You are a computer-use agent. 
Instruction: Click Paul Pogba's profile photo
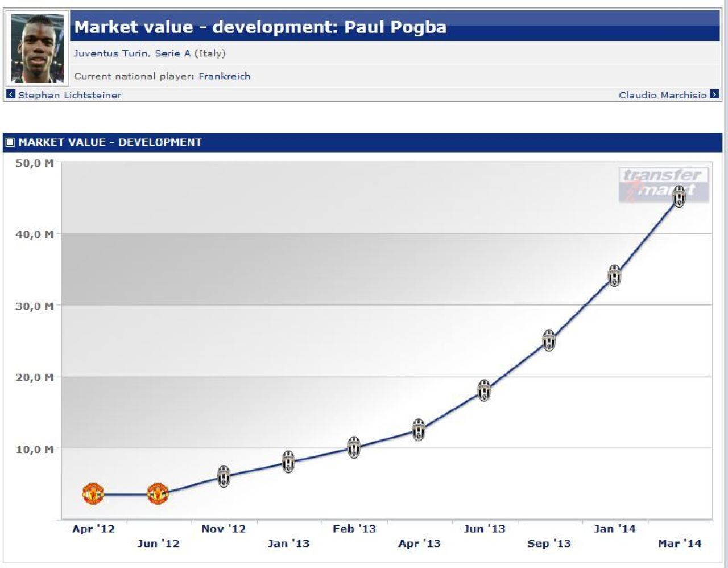click(x=37, y=49)
